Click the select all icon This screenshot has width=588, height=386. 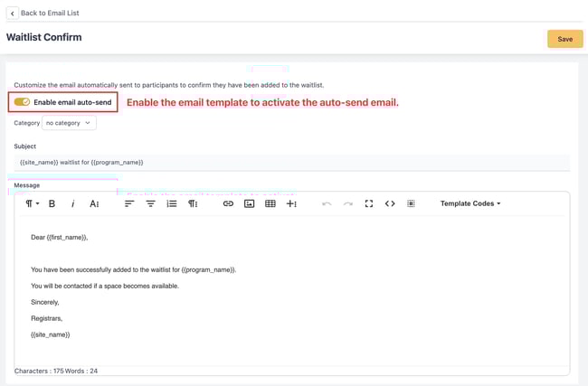click(x=411, y=203)
